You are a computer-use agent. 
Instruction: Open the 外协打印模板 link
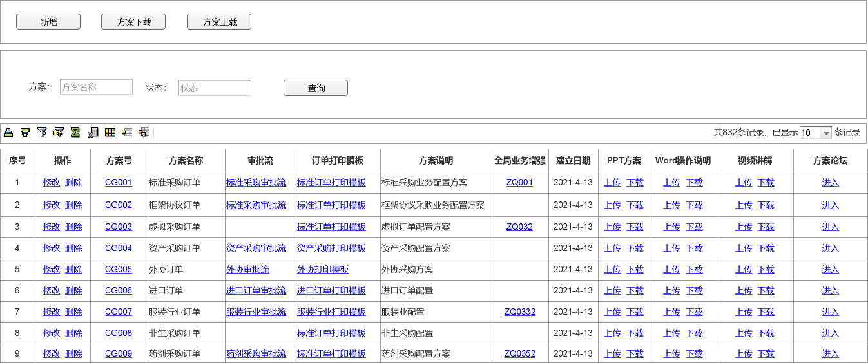pyautogui.click(x=323, y=270)
